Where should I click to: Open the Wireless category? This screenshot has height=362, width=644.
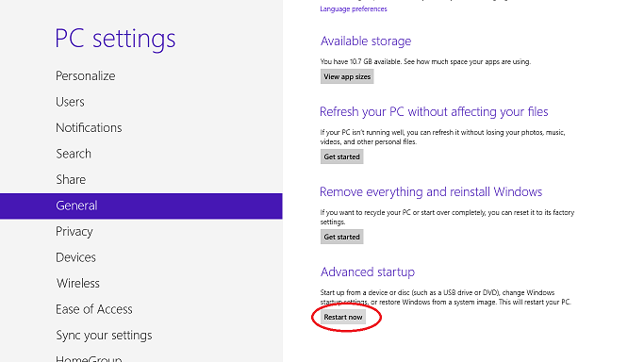[78, 283]
